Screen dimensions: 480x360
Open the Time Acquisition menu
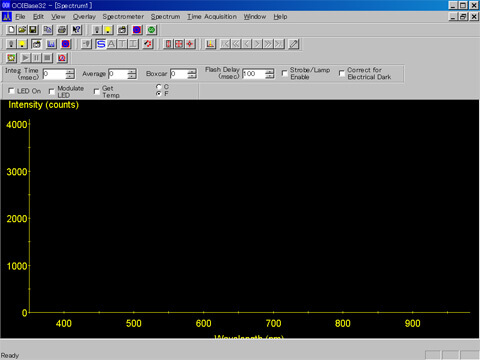click(212, 17)
